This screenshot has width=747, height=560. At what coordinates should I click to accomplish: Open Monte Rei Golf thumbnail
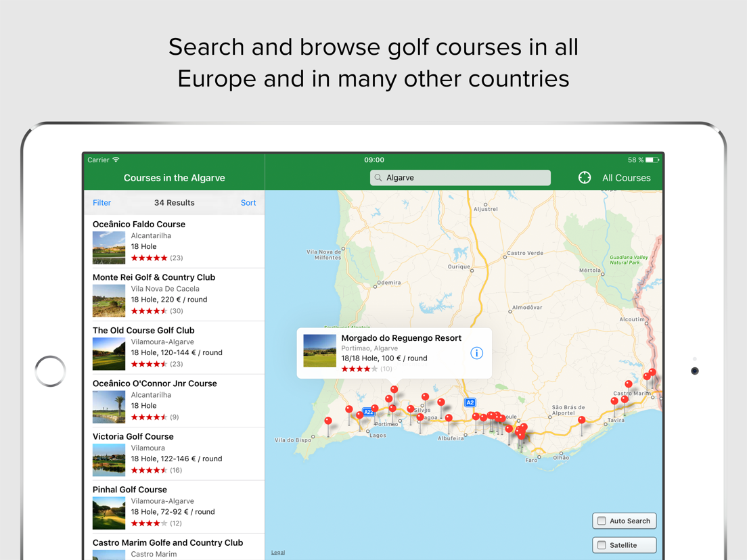click(109, 300)
